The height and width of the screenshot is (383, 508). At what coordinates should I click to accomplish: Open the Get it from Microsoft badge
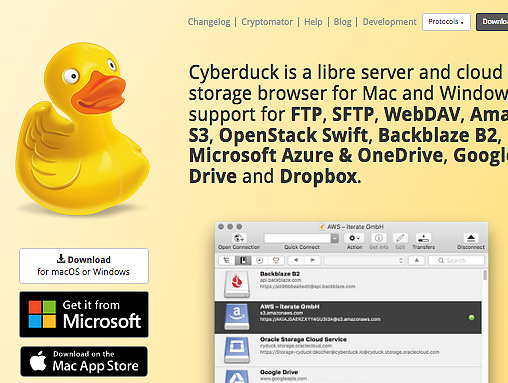click(84, 314)
